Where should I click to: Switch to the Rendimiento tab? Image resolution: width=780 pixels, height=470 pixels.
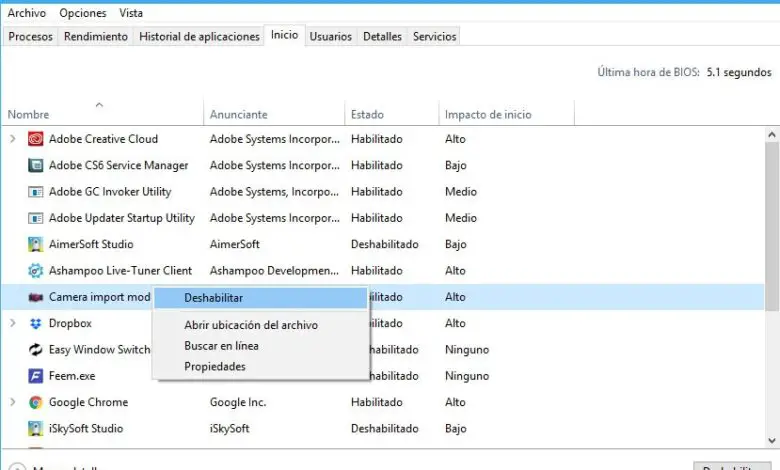[96, 37]
